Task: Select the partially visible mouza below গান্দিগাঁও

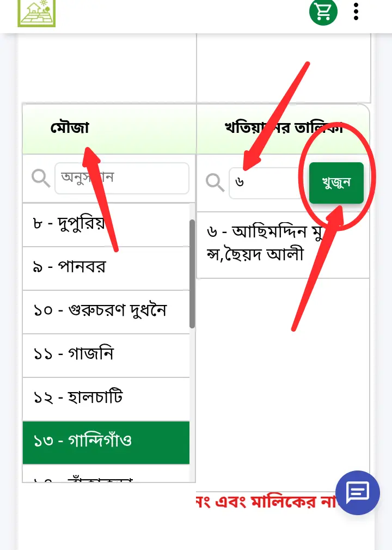Action: click(x=106, y=477)
